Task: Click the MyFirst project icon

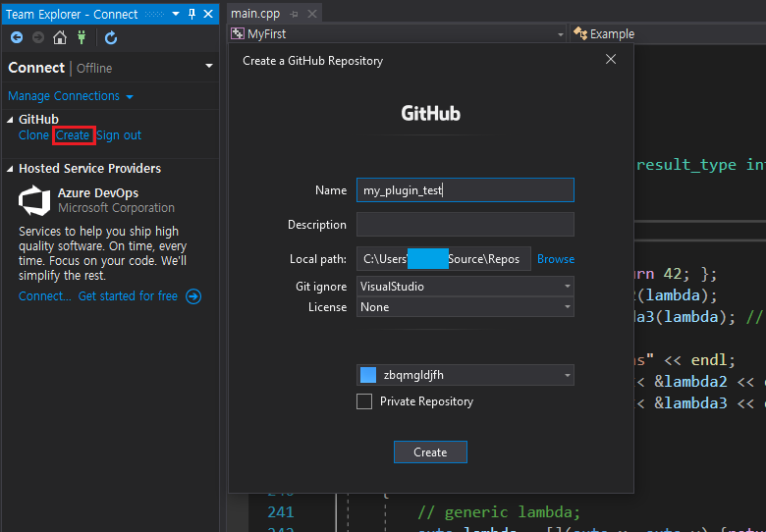Action: pos(238,33)
